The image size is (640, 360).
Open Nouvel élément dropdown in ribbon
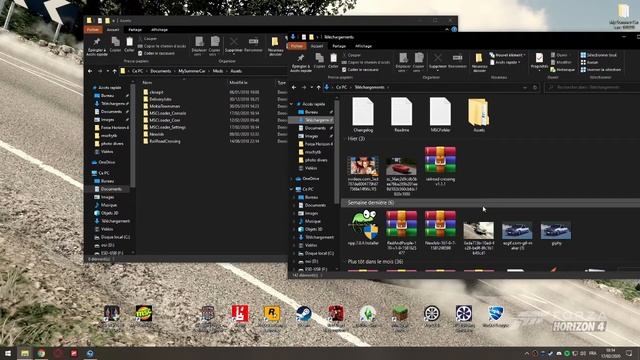point(507,55)
